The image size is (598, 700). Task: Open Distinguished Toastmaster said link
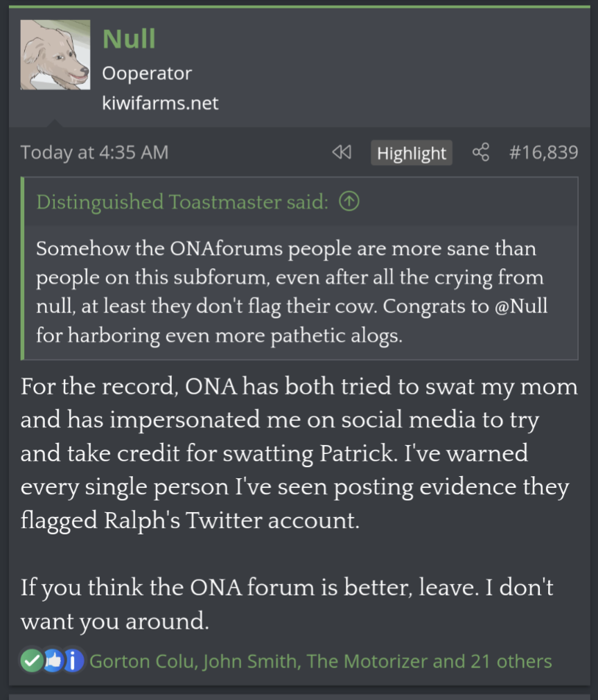coord(182,202)
